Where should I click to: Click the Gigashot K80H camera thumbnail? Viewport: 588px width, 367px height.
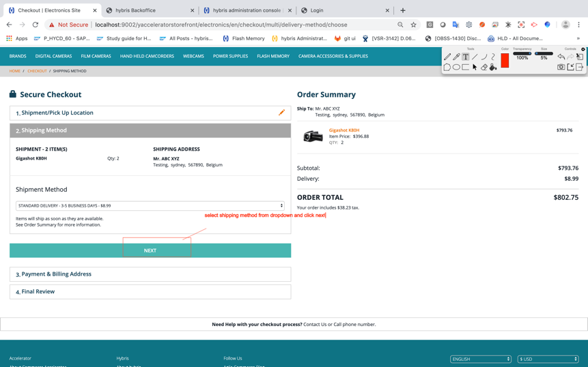[313, 136]
